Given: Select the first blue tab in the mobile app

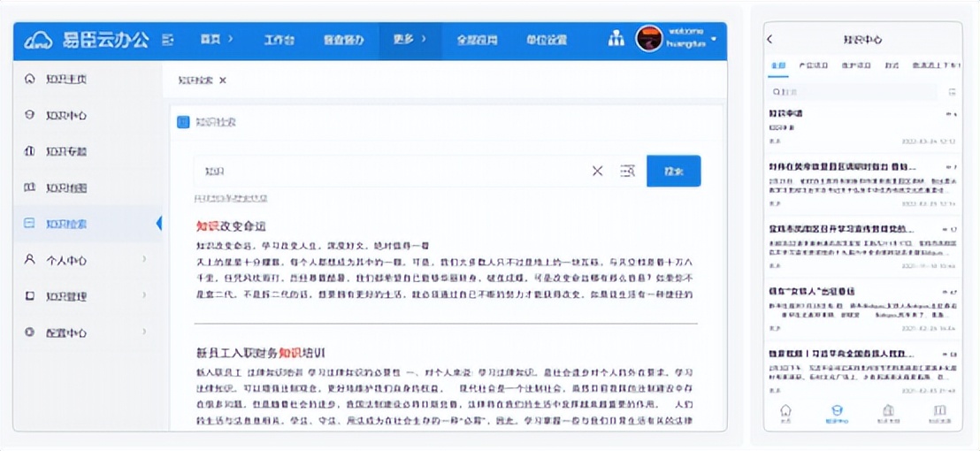Looking at the screenshot, I should [x=778, y=65].
